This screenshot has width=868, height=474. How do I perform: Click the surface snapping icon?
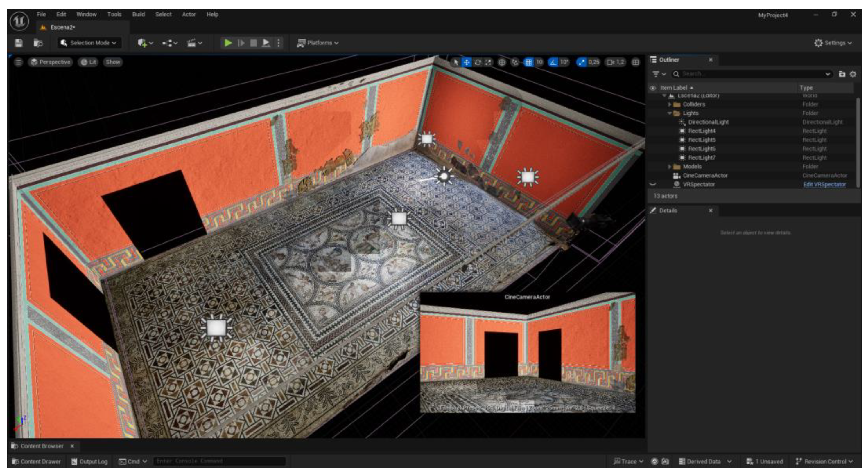[515, 62]
